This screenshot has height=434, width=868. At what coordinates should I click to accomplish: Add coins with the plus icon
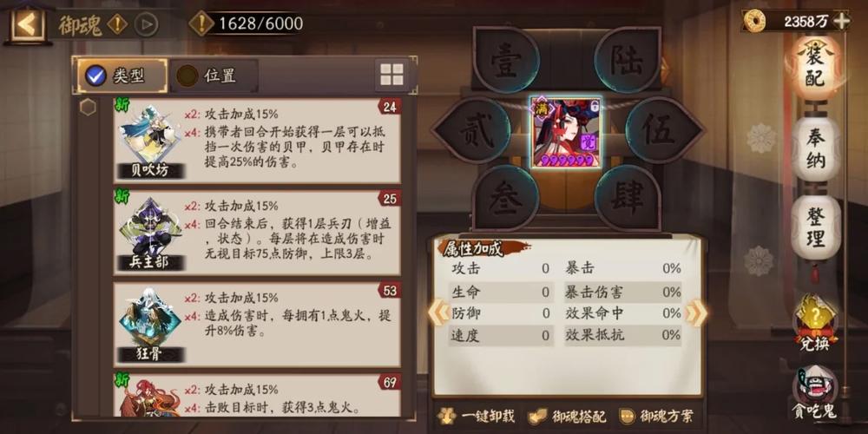tap(841, 21)
